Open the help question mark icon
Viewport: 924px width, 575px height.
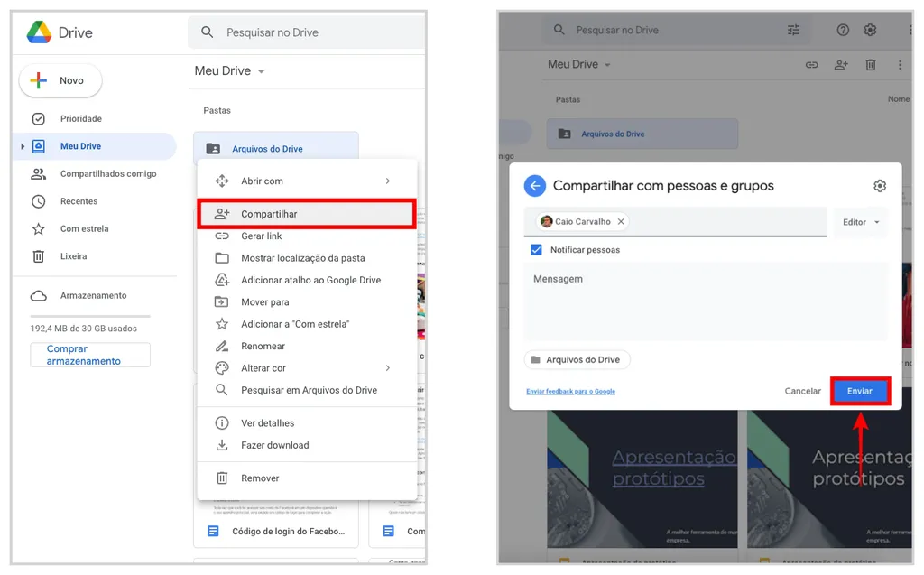pyautogui.click(x=843, y=30)
